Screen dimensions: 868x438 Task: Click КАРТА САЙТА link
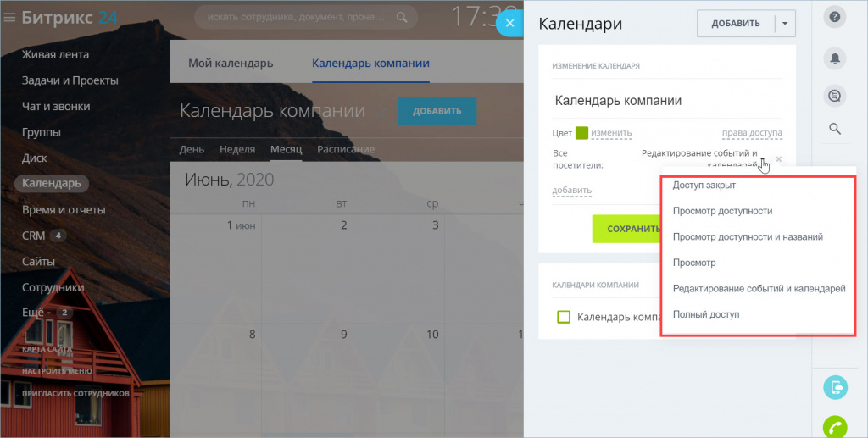[47, 349]
